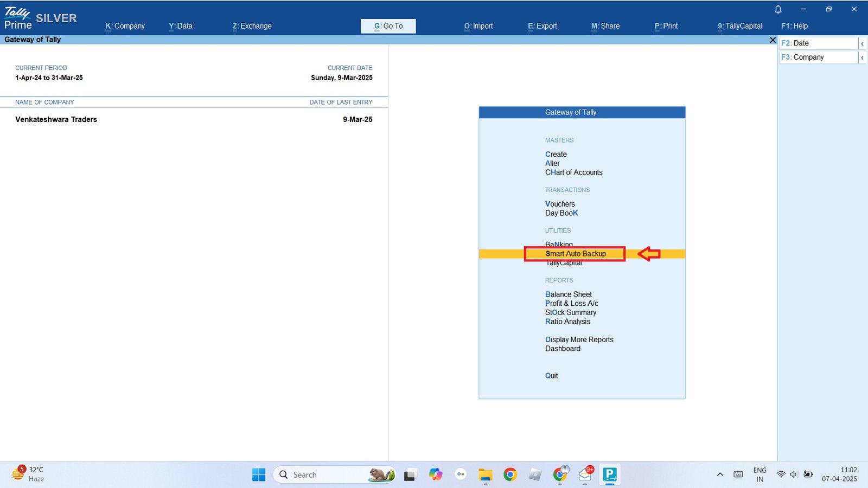Viewport: 868px width, 488px height.
Task: Open the notifications bell icon
Action: pos(778,9)
